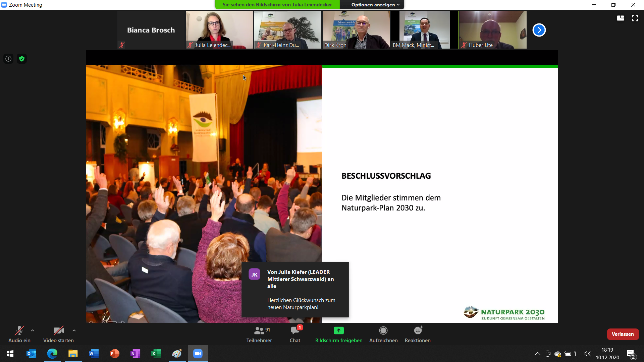
Task: Open the meeting information icon
Action: (8, 59)
